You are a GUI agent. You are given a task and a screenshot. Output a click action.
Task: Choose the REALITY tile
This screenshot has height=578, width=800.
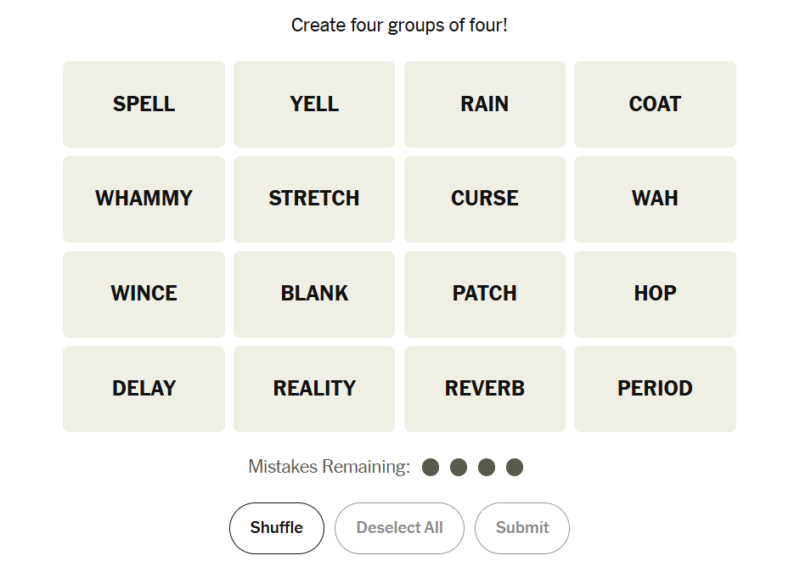pyautogui.click(x=314, y=389)
